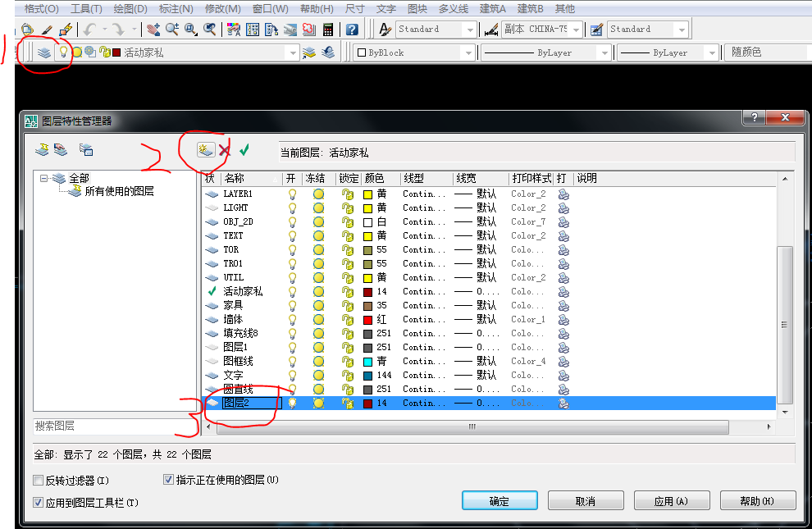This screenshot has width=812, height=529.
Task: Click 应用(A) button
Action: (672, 501)
